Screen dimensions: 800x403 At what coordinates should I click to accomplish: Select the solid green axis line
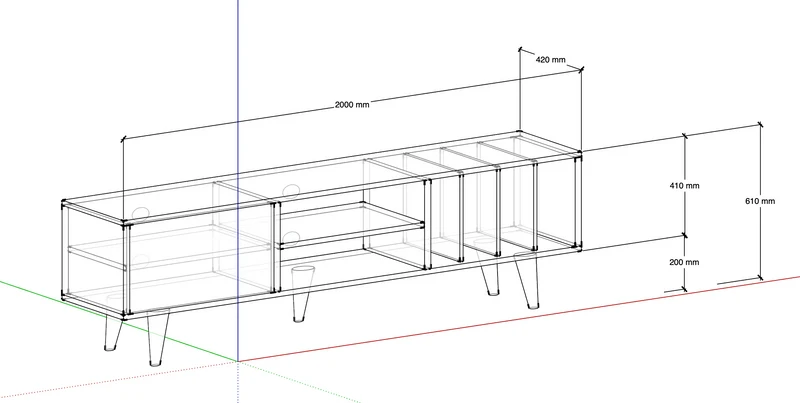tap(118, 320)
